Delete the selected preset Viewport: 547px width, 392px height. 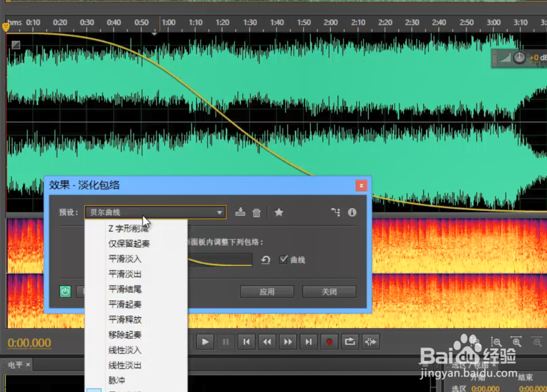(257, 212)
